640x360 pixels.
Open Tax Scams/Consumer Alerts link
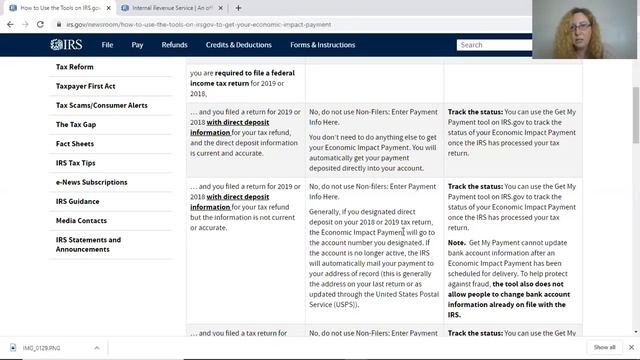coord(102,105)
